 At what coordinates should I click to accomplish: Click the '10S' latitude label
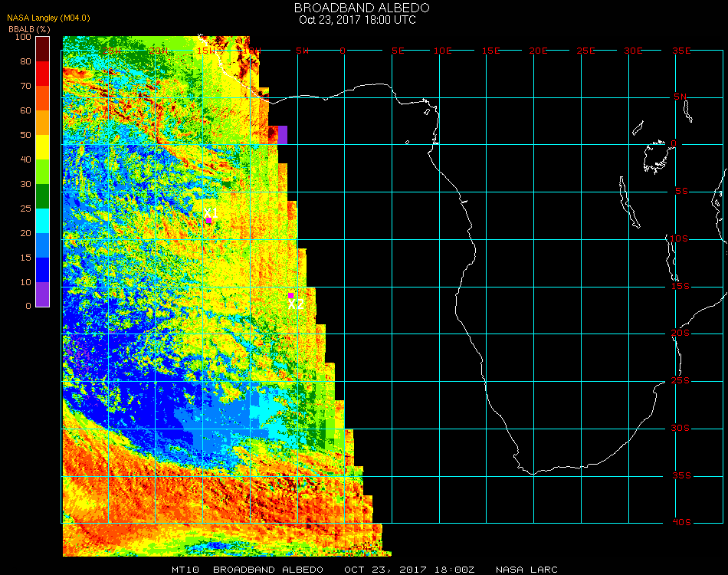[x=679, y=238]
